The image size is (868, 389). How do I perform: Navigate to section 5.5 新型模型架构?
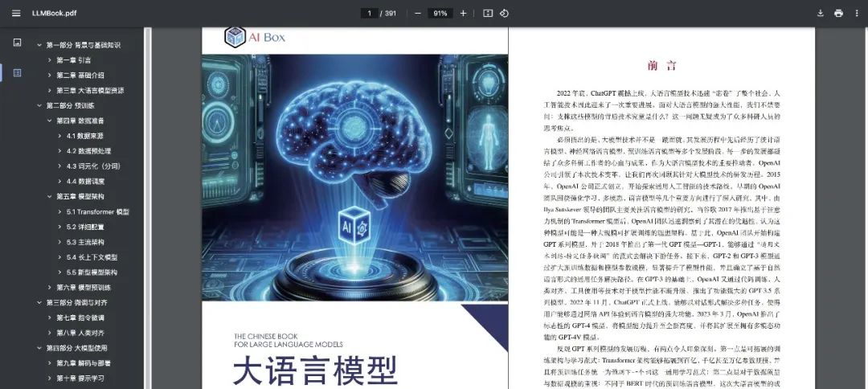92,272
